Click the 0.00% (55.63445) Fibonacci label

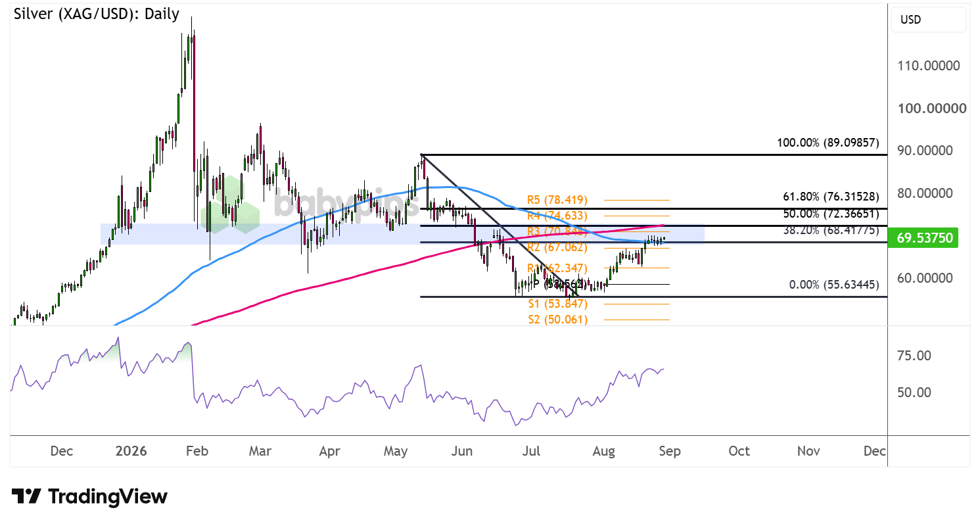(x=833, y=285)
